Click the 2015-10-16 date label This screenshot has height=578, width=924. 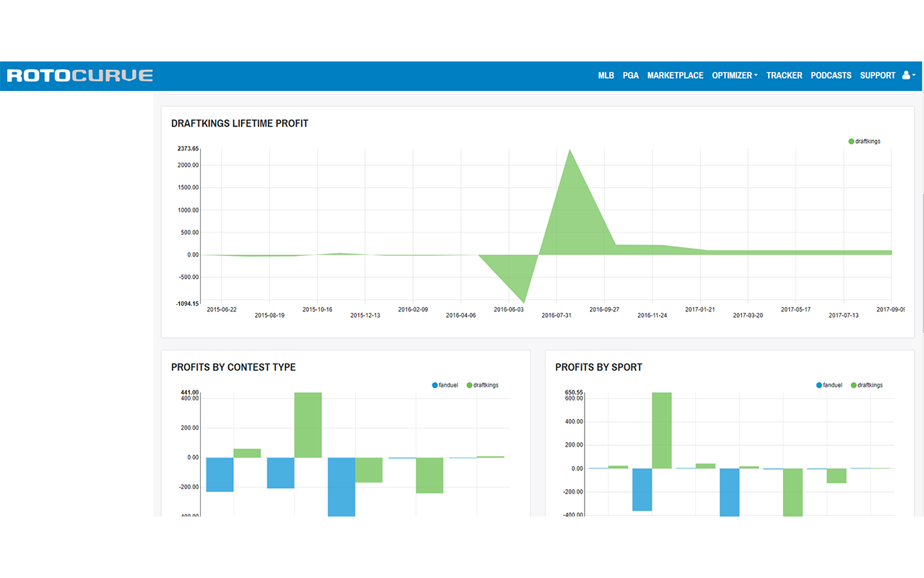click(x=317, y=309)
